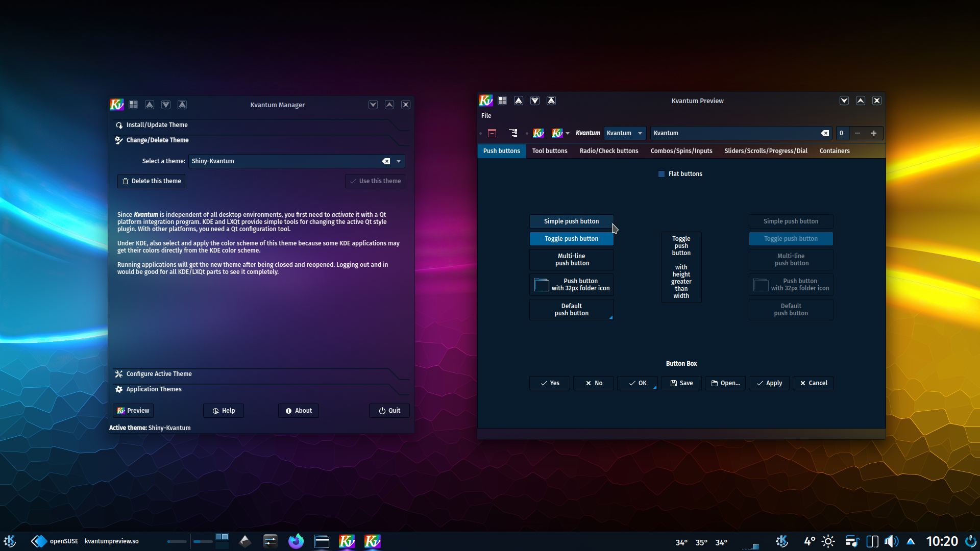
Task: Click the dark diamond app icon in taskbar
Action: click(x=245, y=541)
